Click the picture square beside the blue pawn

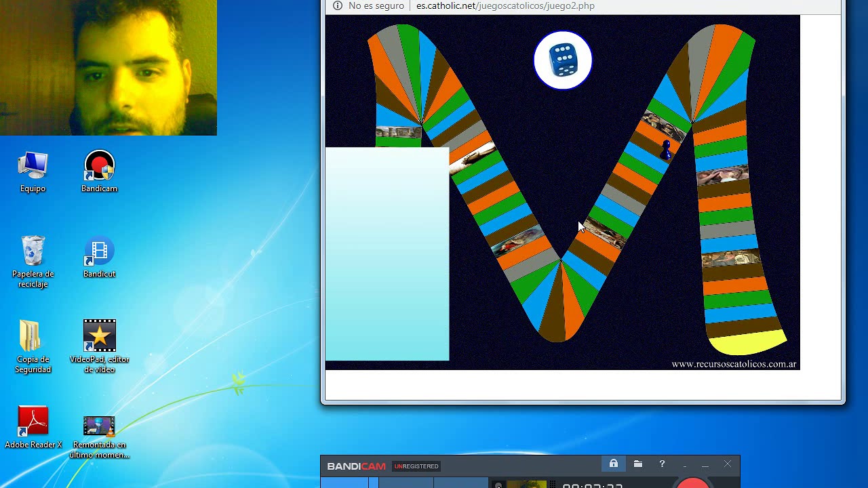click(662, 125)
